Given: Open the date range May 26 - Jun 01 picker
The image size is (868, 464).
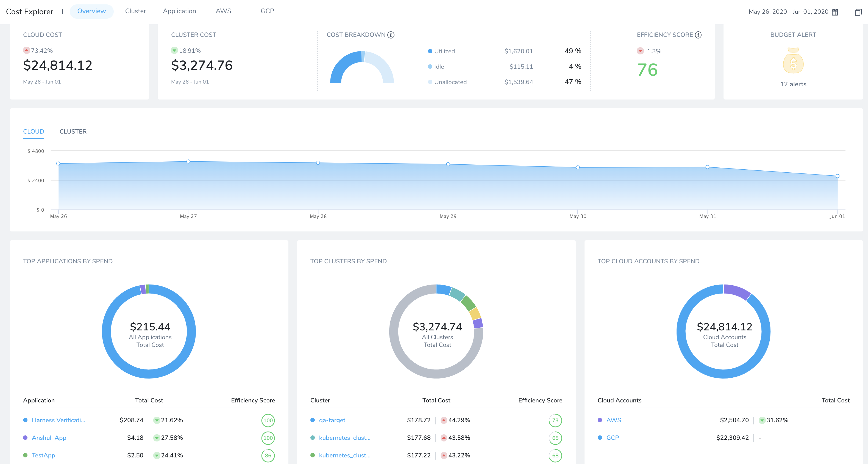Looking at the screenshot, I should [x=788, y=12].
